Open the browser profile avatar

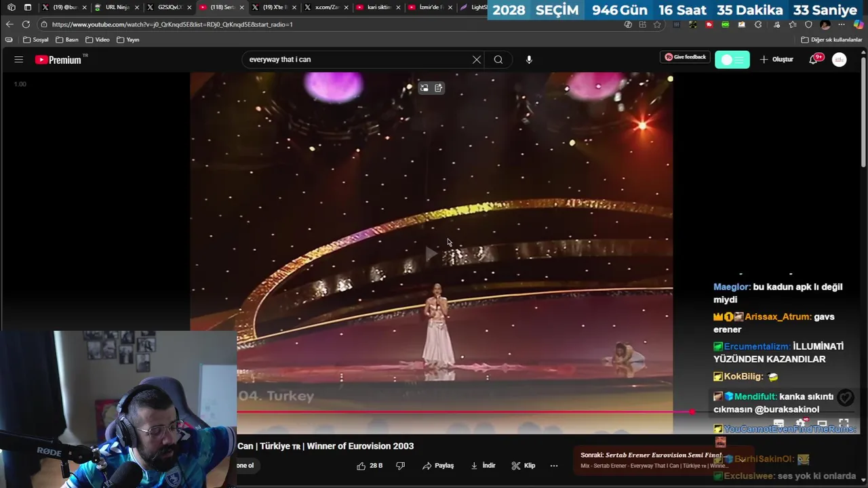825,24
